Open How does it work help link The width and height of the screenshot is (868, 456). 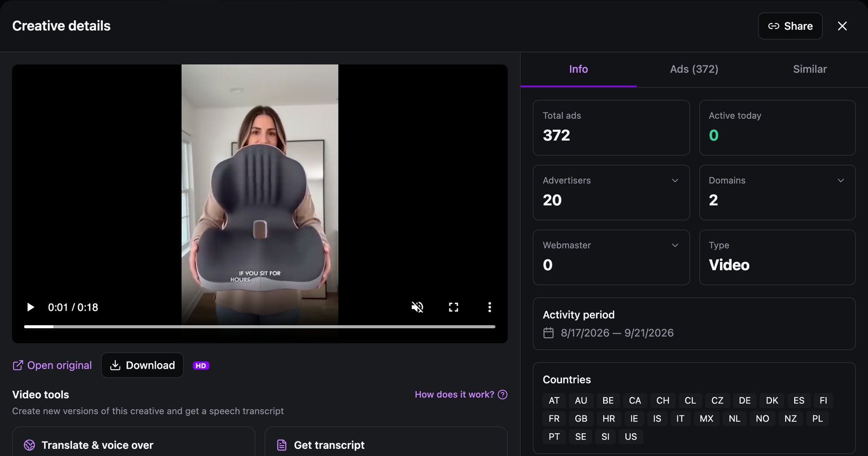[x=454, y=395]
